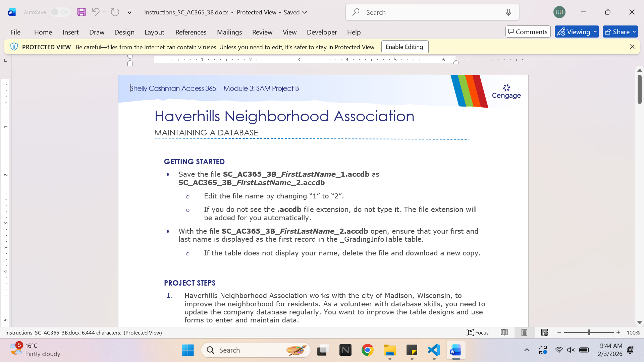This screenshot has width=644, height=362.
Task: Click the Save icon in title bar
Action: (81, 12)
